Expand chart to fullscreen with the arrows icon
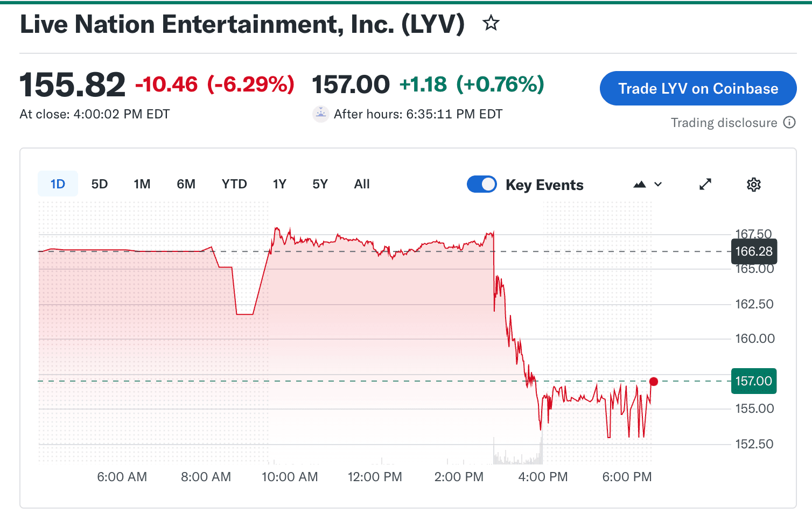This screenshot has width=812, height=521. point(705,184)
